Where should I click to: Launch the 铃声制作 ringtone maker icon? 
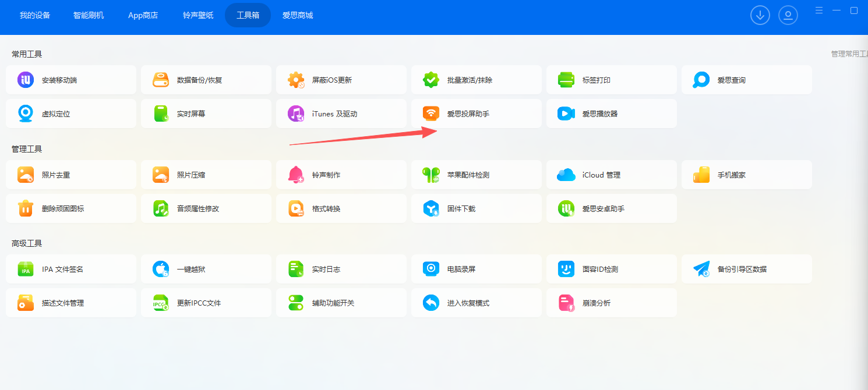point(296,175)
